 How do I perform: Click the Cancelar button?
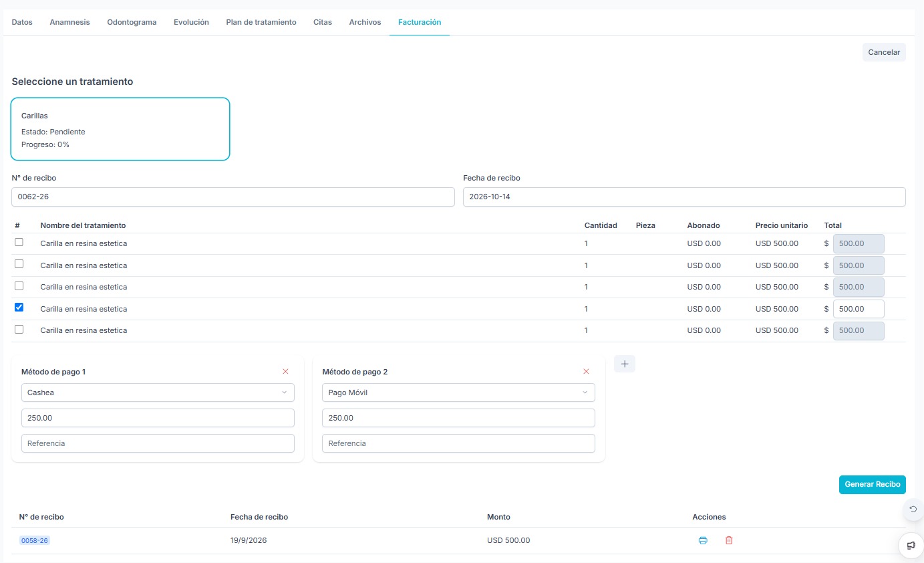[x=884, y=52]
